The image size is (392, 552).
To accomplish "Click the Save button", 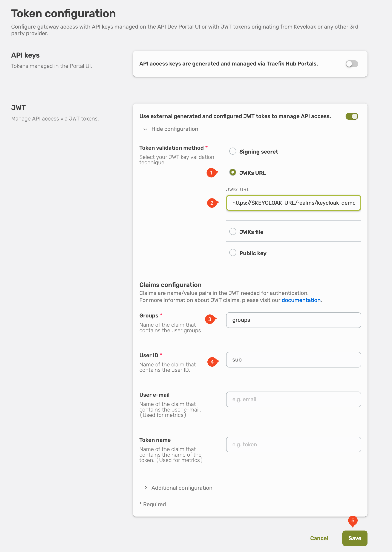I will tap(355, 538).
